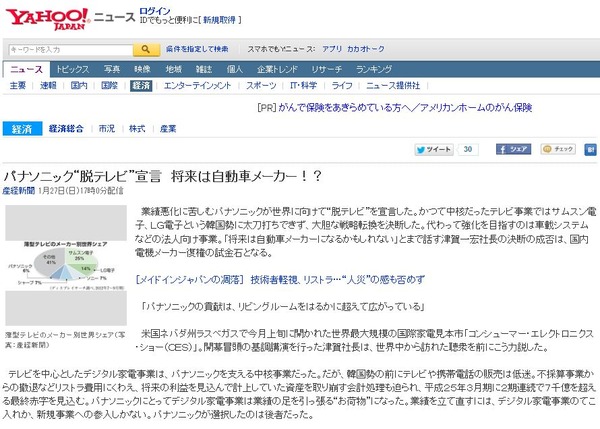Open the エンターテインメント category
Image resolution: width=600 pixels, height=429 pixels.
point(197,86)
